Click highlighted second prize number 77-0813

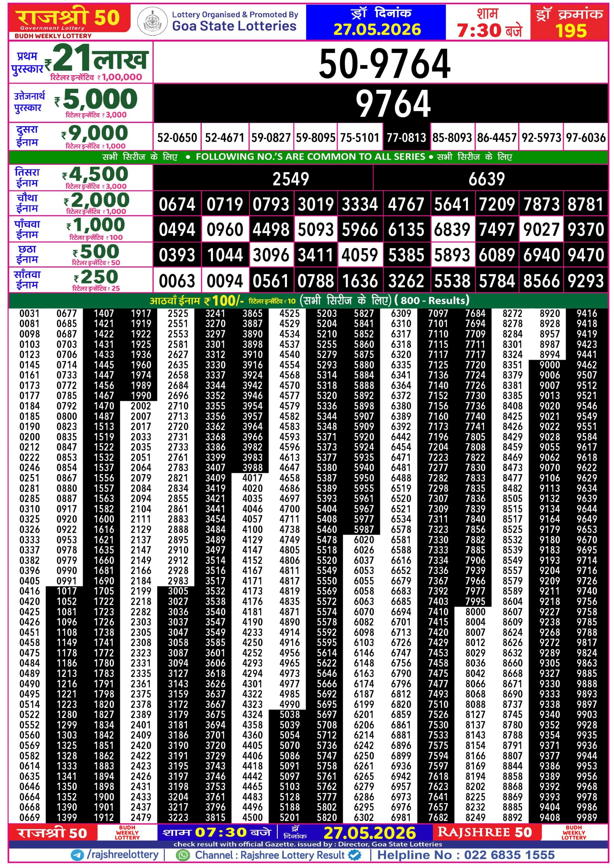406,138
